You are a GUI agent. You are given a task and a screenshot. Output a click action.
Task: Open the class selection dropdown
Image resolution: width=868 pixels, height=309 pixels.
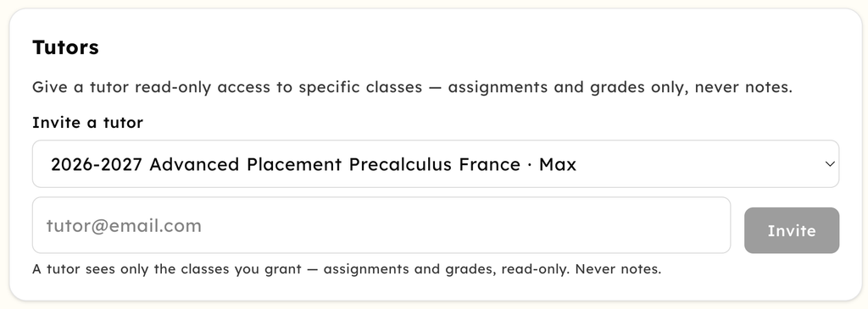click(x=436, y=164)
